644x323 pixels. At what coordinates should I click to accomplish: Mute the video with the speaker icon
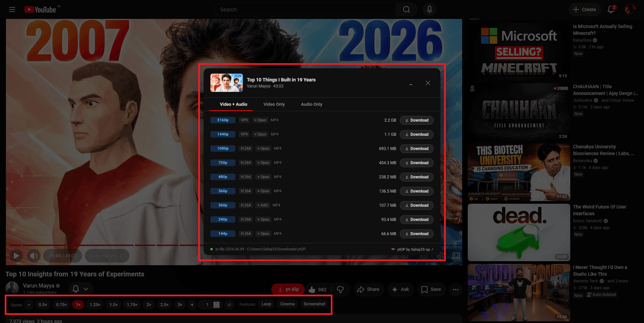pos(34,256)
